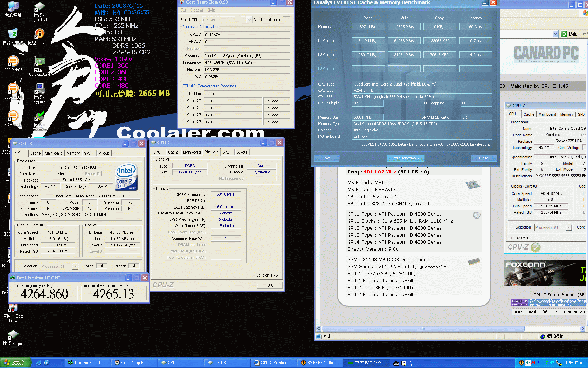
Task: Switch to Cache tab in left CPU-Z window
Action: (x=35, y=153)
